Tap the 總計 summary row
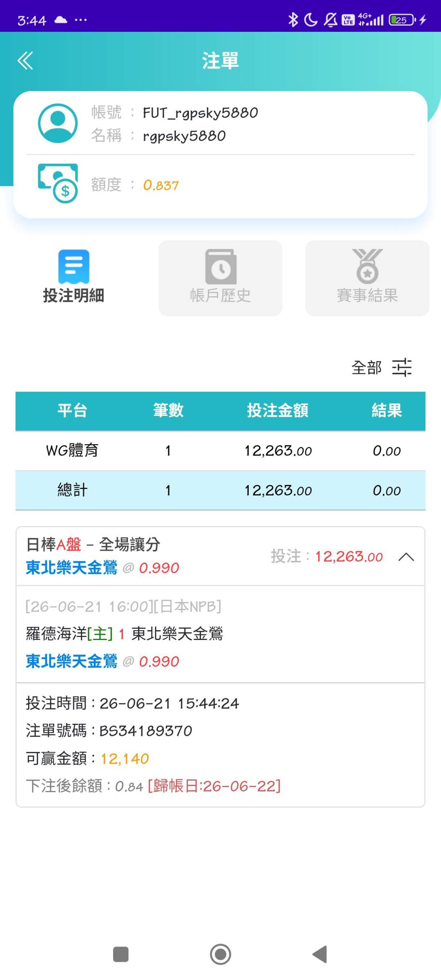Screen dimensions: 441x980 click(220, 490)
